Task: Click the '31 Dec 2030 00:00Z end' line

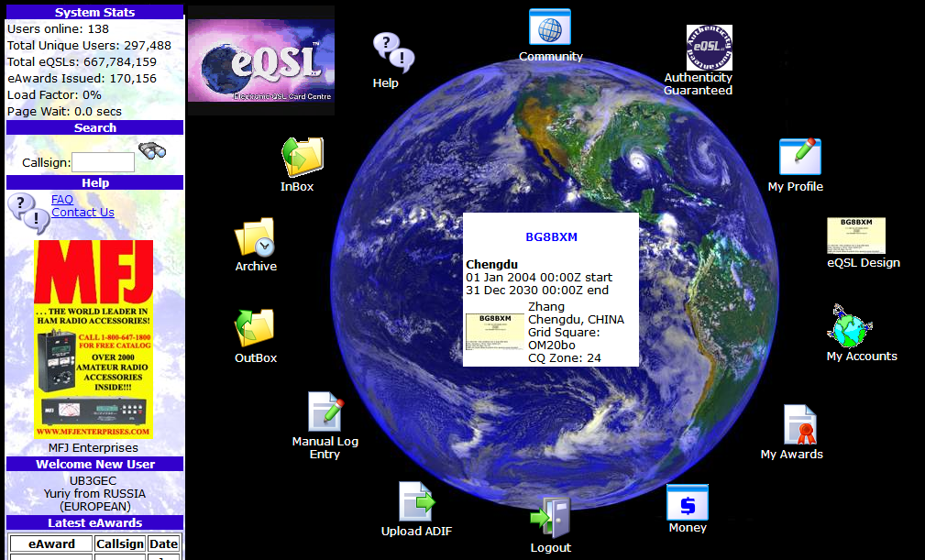Action: (537, 290)
